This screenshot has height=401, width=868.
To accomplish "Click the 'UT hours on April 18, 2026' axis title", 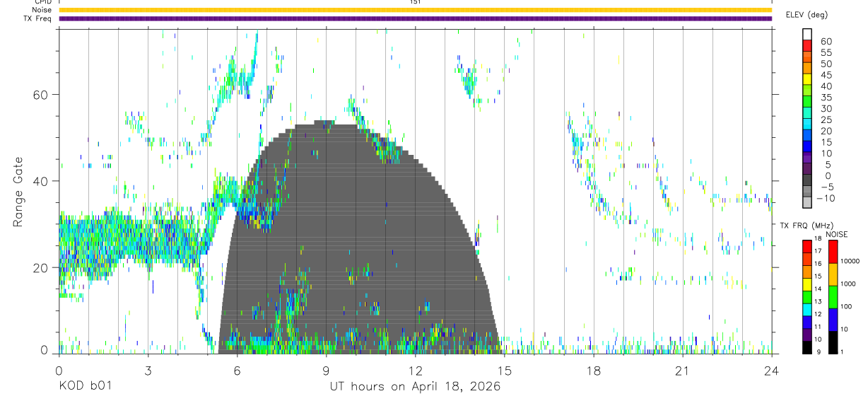I will (x=415, y=387).
